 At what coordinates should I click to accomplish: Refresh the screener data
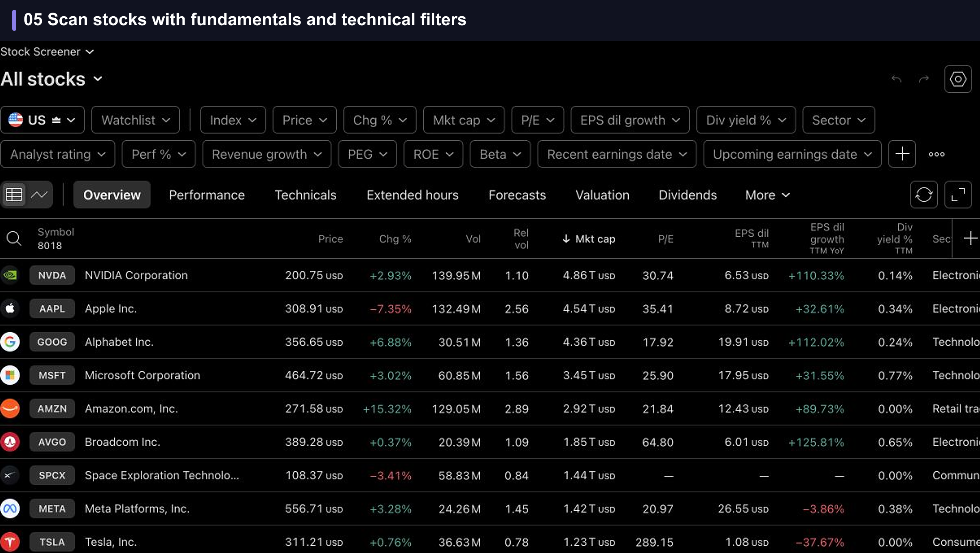(923, 195)
